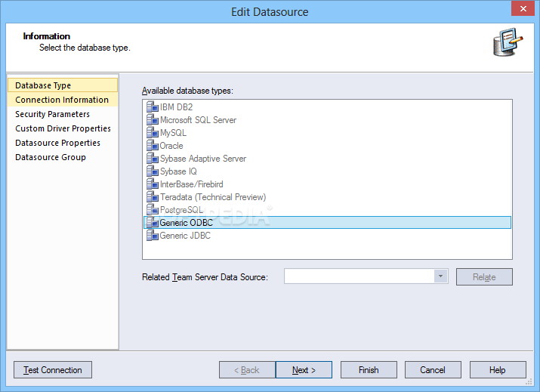The width and height of the screenshot is (540, 392).
Task: Select the Oracle text entry
Action: tap(171, 146)
